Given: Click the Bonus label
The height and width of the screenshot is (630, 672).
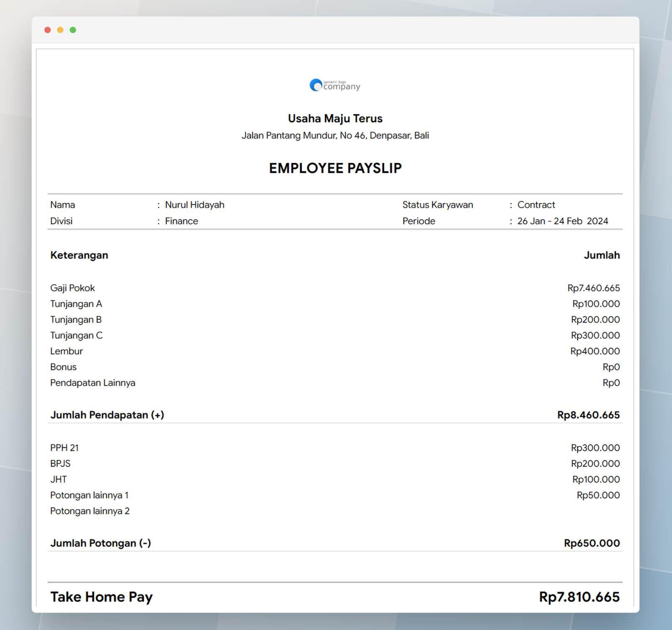Looking at the screenshot, I should (64, 367).
